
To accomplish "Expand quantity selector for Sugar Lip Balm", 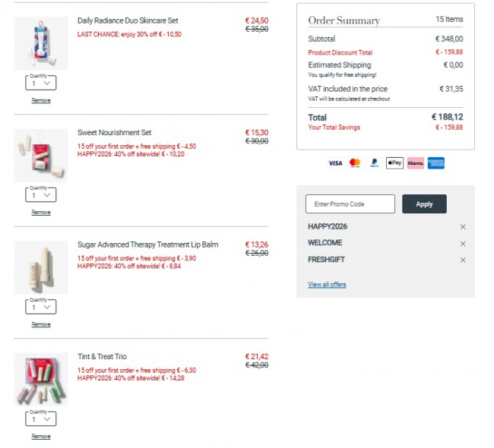I will [x=41, y=307].
